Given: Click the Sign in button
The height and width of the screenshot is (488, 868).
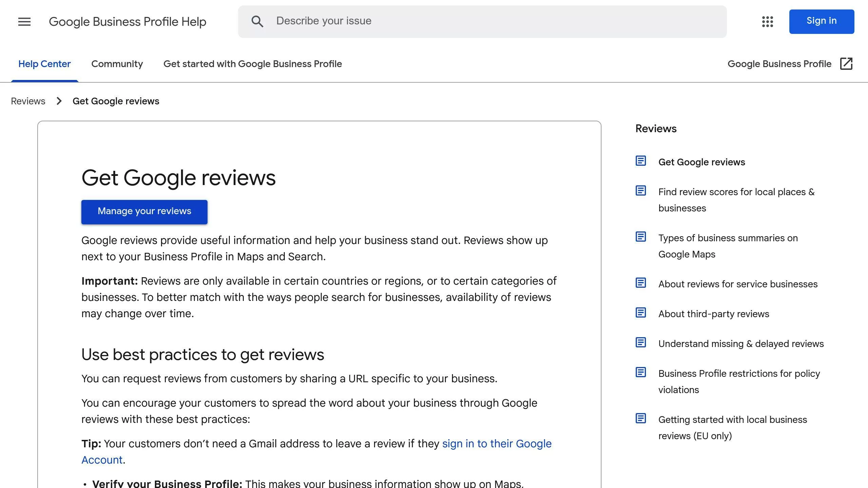Looking at the screenshot, I should click(822, 21).
